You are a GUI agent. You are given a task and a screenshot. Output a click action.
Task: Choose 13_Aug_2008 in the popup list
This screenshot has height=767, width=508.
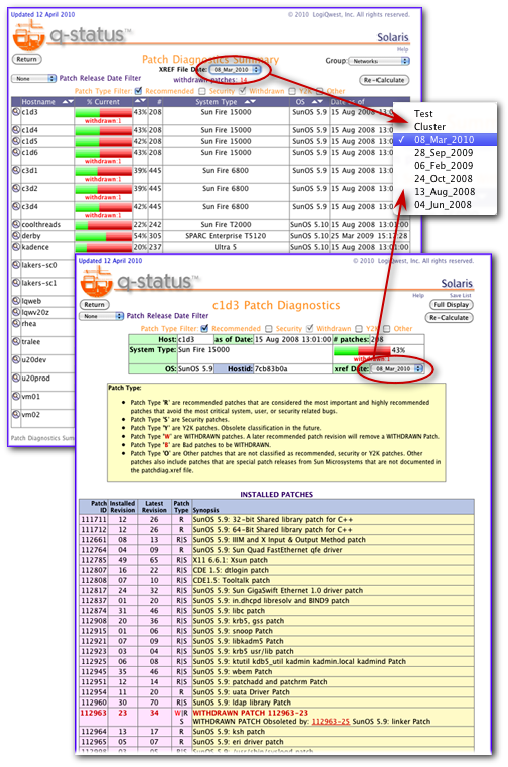click(445, 192)
